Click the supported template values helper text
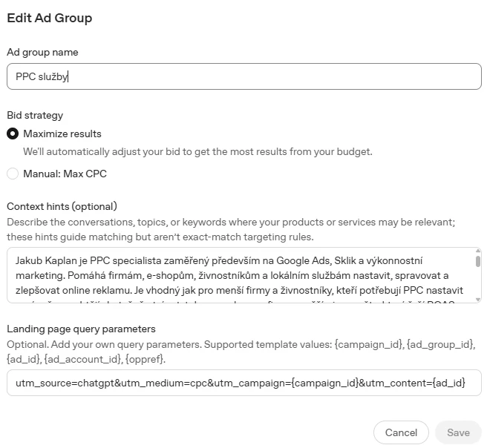The width and height of the screenshot is (487, 448). pyautogui.click(x=241, y=352)
